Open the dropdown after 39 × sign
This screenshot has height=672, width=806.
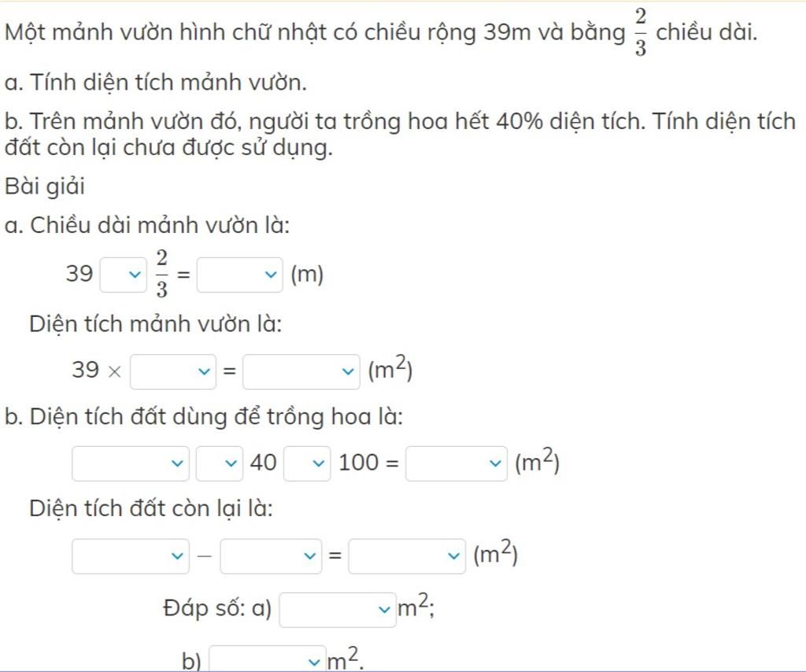173,371
